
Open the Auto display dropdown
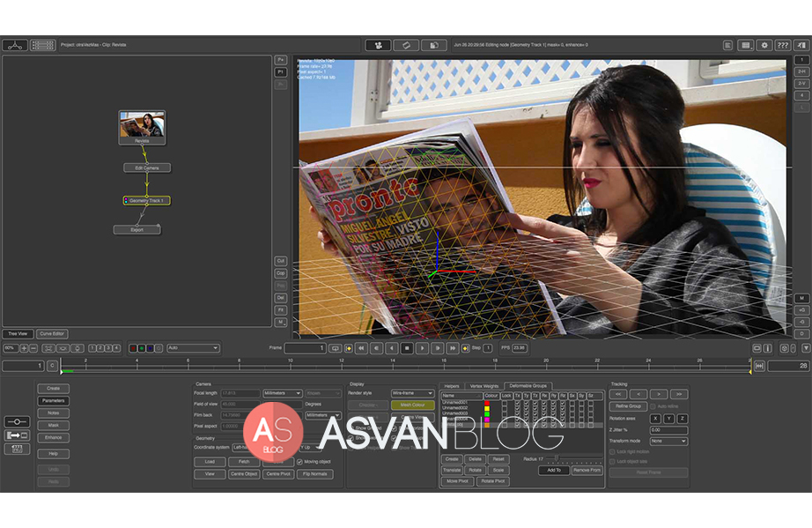pyautogui.click(x=193, y=348)
